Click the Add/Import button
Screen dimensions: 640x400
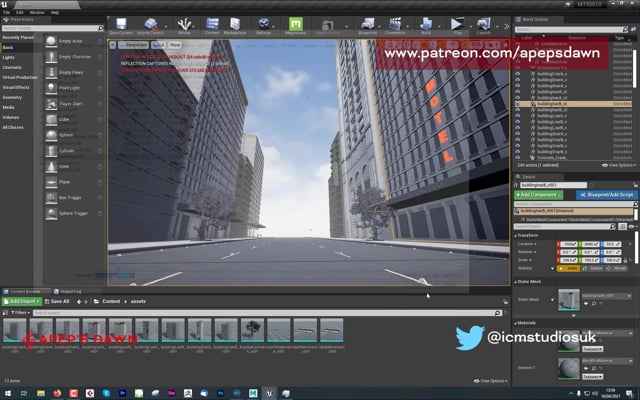(x=22, y=302)
